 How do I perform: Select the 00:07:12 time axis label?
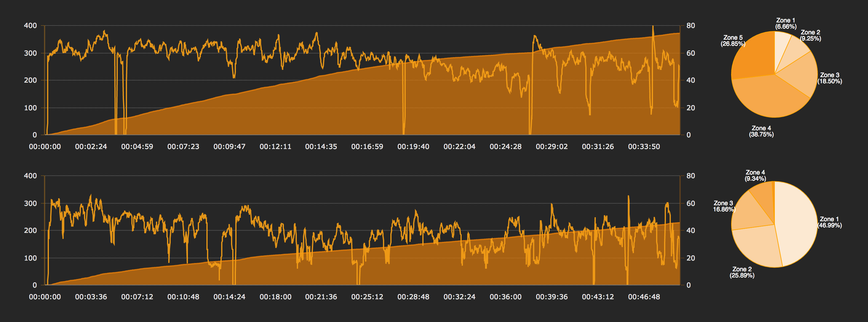pos(137,297)
